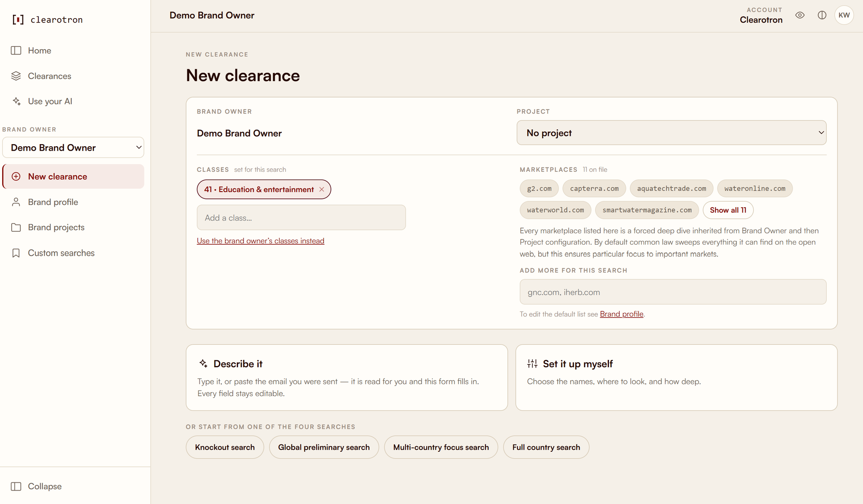Click the waterworld.com marketplace chip
Screen dimensions: 863x504
[555, 210]
